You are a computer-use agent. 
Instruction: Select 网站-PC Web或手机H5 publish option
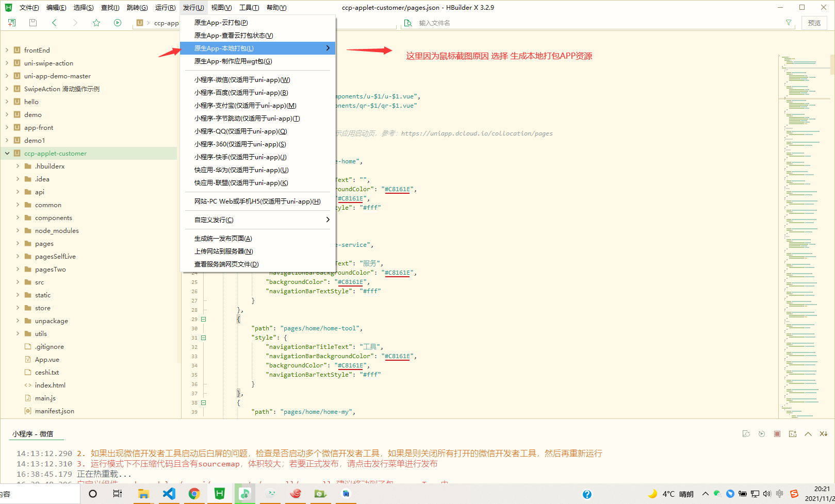pos(257,201)
